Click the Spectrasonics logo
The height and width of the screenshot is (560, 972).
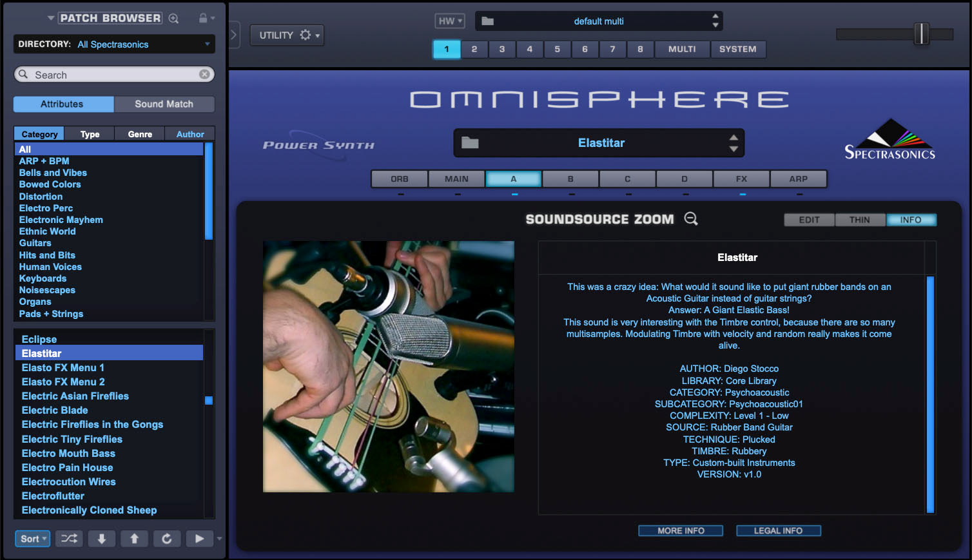pos(889,139)
